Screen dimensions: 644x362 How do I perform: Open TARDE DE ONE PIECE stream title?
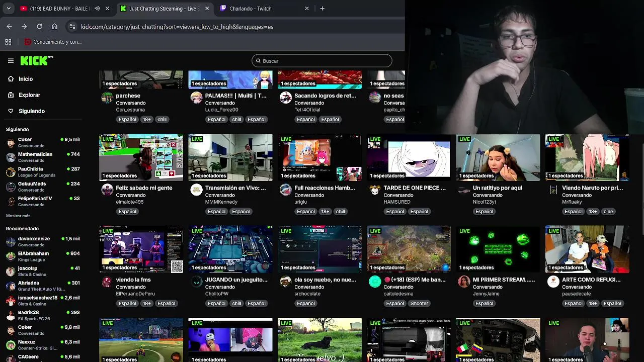tap(415, 188)
